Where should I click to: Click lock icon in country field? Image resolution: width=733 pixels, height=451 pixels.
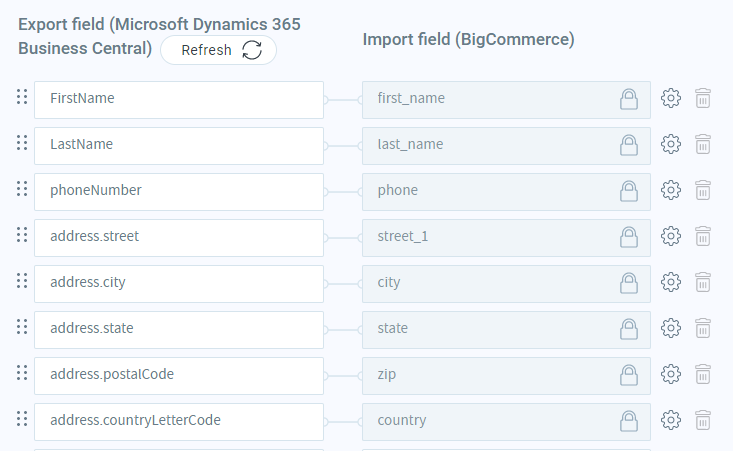click(629, 421)
